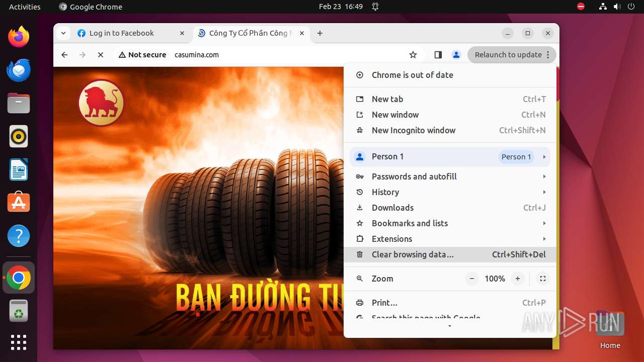Select Google Chrome icon in dock
Screen dimensions: 644x362
[19, 278]
